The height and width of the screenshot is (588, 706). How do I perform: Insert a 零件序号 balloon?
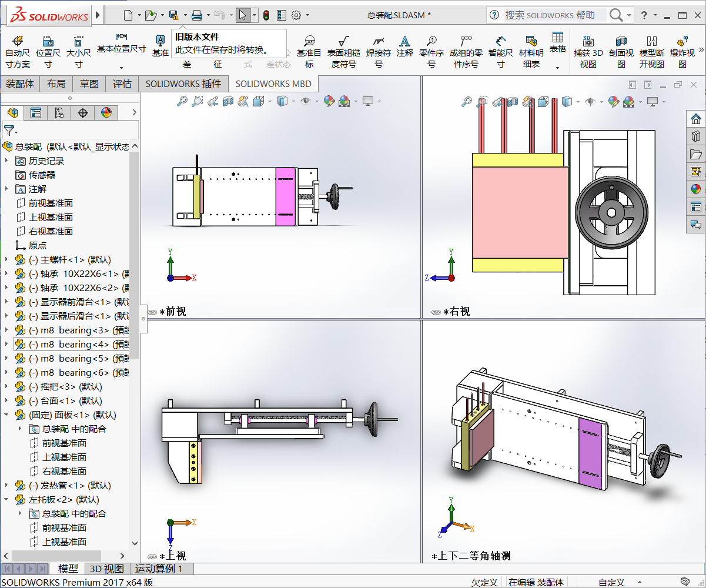coord(431,51)
